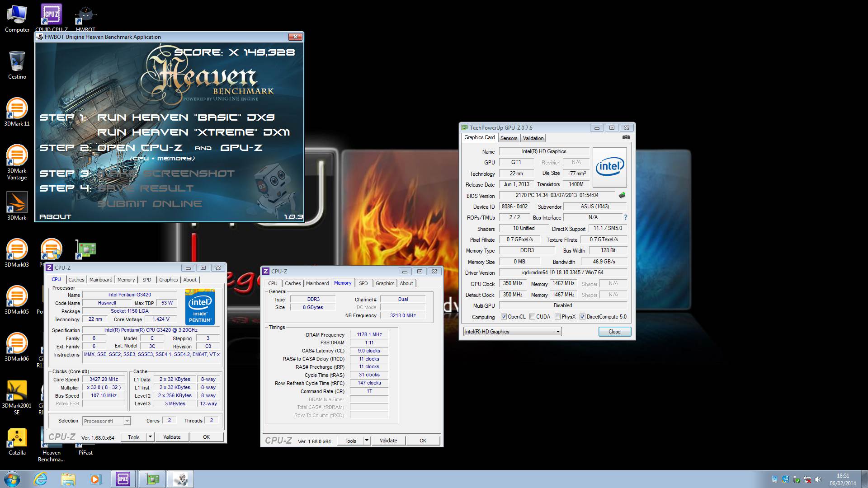The image size is (868, 488).
Task: Expand Tools arrow in CPU-Z CPU window
Action: pos(150,437)
